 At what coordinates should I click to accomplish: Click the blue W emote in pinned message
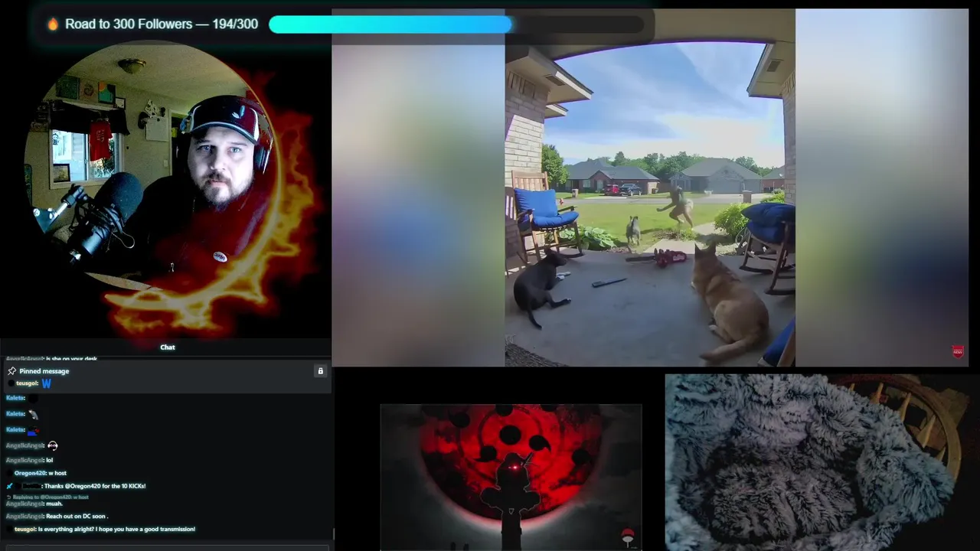[x=46, y=383]
